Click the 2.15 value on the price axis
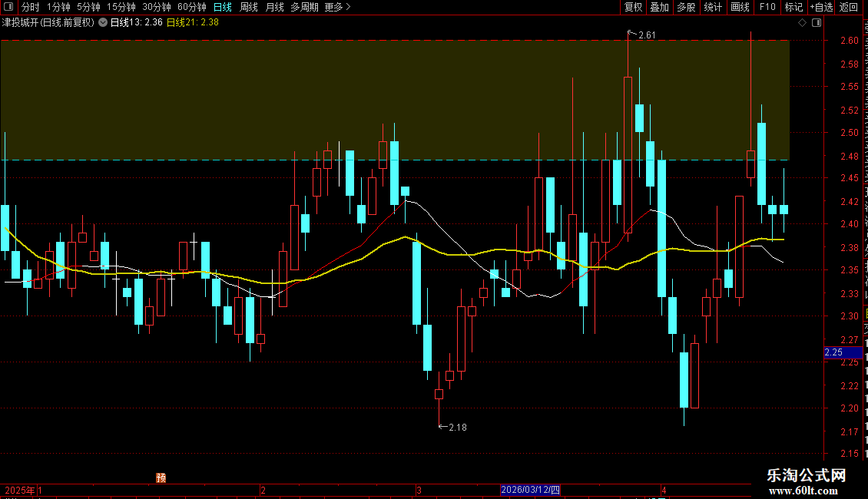The height and width of the screenshot is (499, 868). (849, 454)
